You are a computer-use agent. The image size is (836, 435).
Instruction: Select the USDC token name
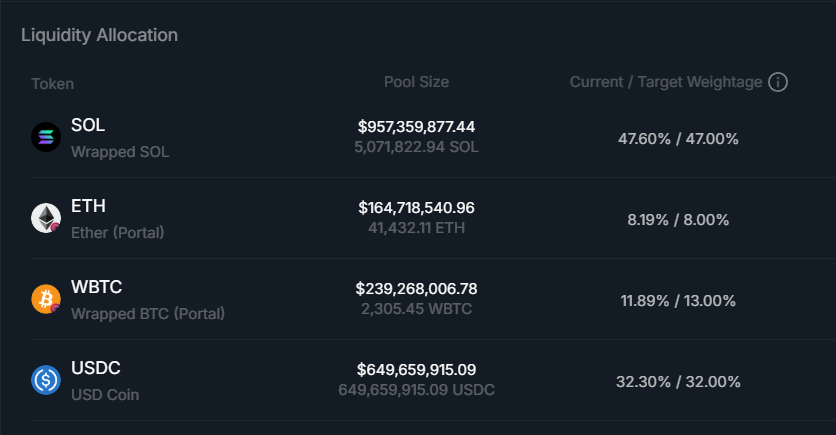pos(96,368)
